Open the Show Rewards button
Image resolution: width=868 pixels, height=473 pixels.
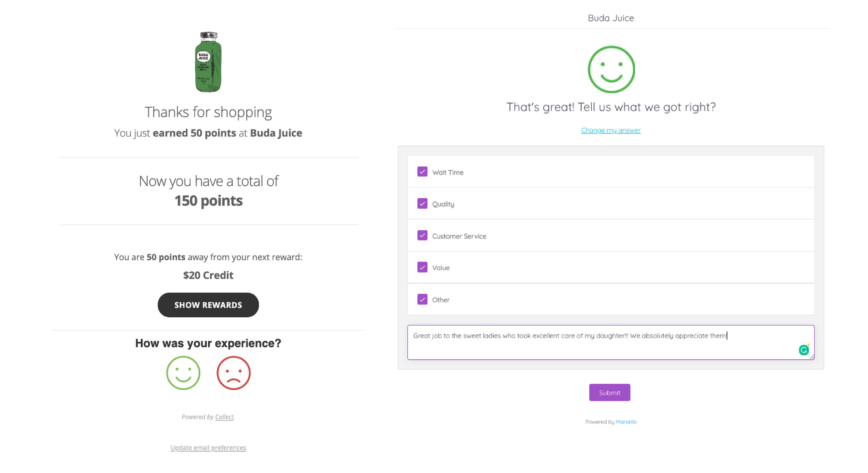coord(208,305)
